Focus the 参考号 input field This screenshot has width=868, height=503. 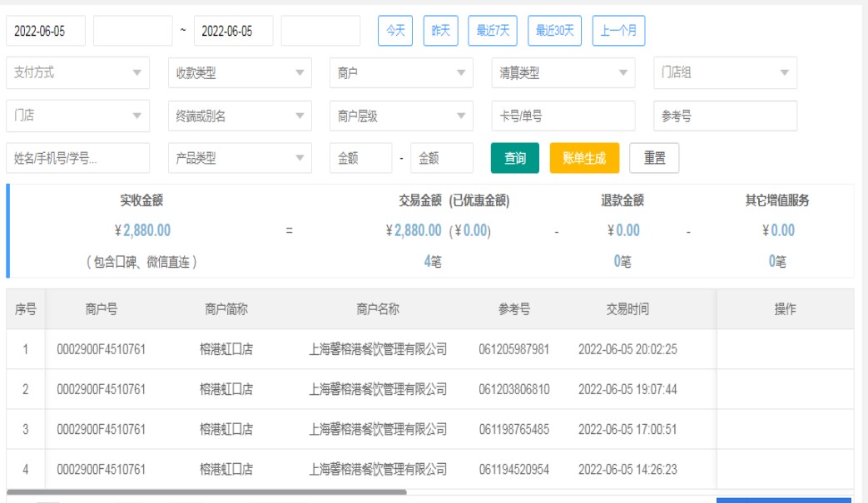pyautogui.click(x=724, y=116)
